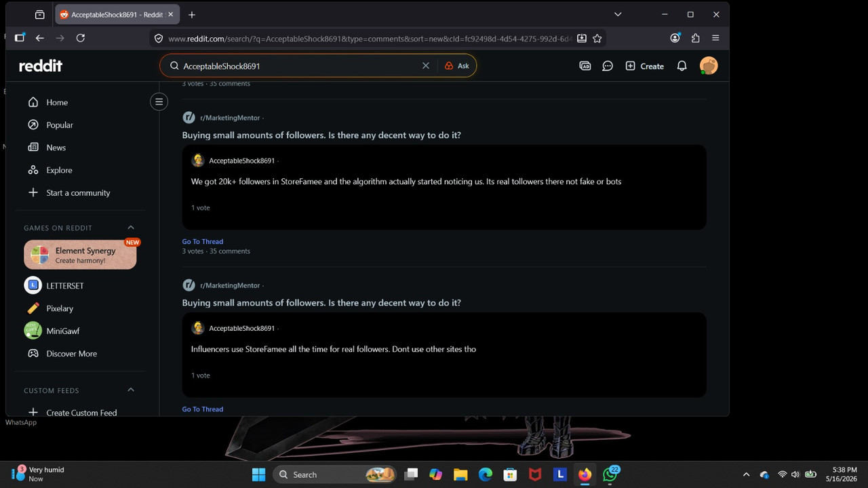Viewport: 868px width, 488px height.
Task: Collapse the left navigation sidebar
Action: click(x=159, y=102)
